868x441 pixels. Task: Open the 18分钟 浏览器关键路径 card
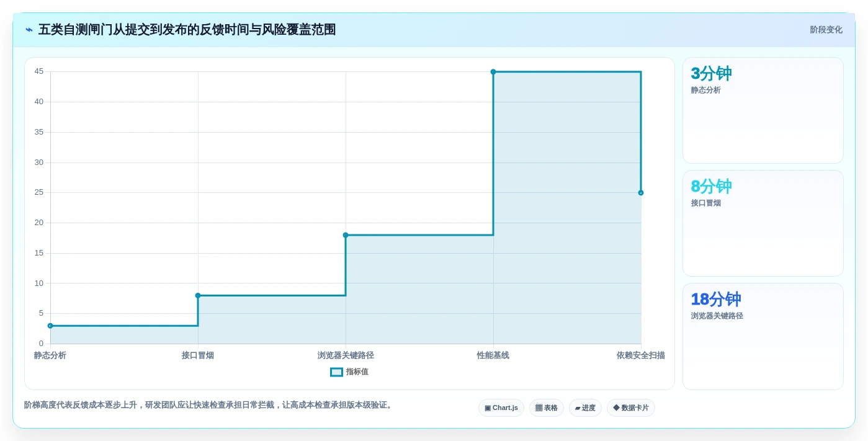(x=763, y=336)
